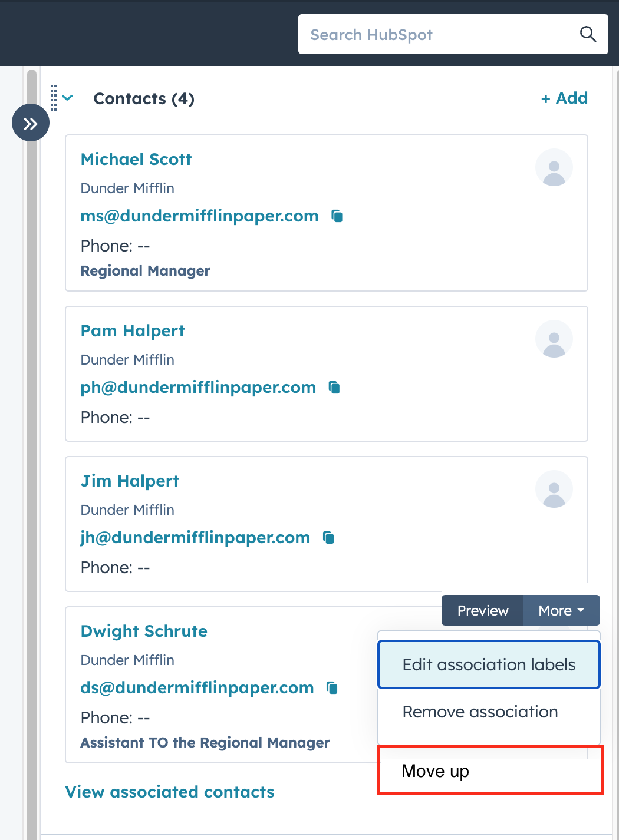
Task: Click the ms@dundermifflinpaper.com email link
Action: pos(199,216)
